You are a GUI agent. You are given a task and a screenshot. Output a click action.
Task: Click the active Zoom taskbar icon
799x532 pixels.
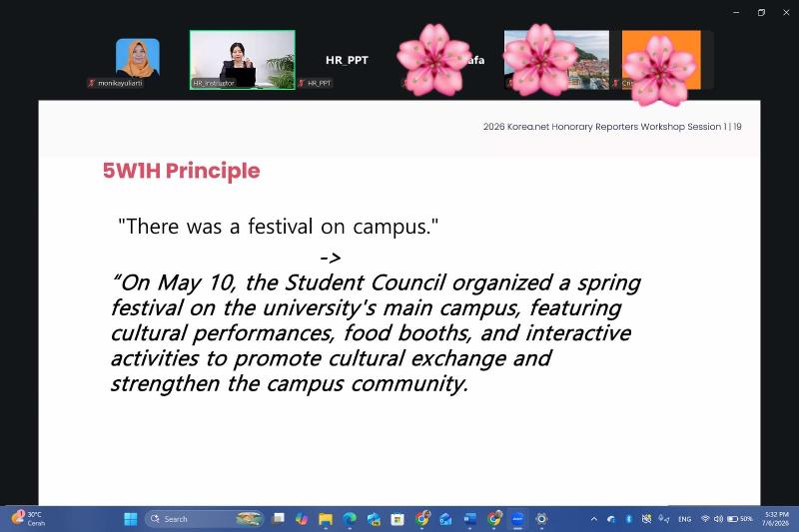pyautogui.click(x=517, y=519)
